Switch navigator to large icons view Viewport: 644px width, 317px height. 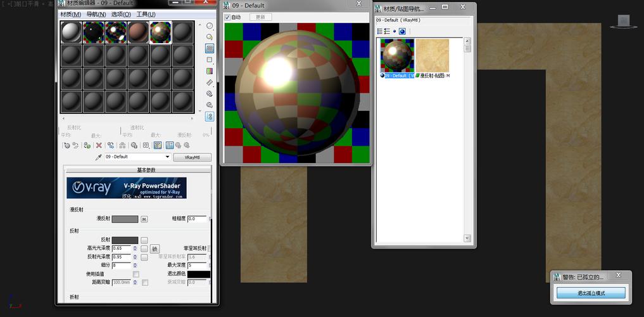[x=402, y=32]
